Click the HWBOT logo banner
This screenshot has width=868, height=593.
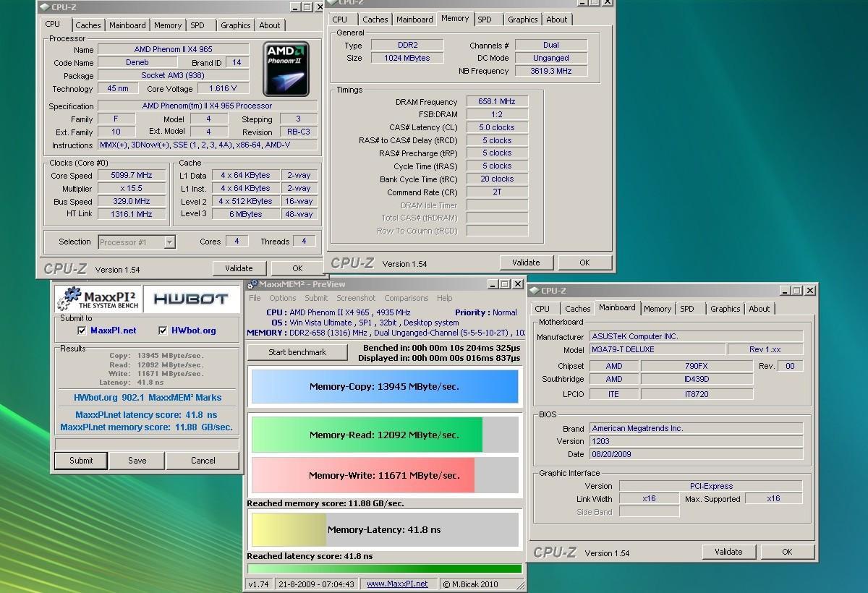[192, 299]
